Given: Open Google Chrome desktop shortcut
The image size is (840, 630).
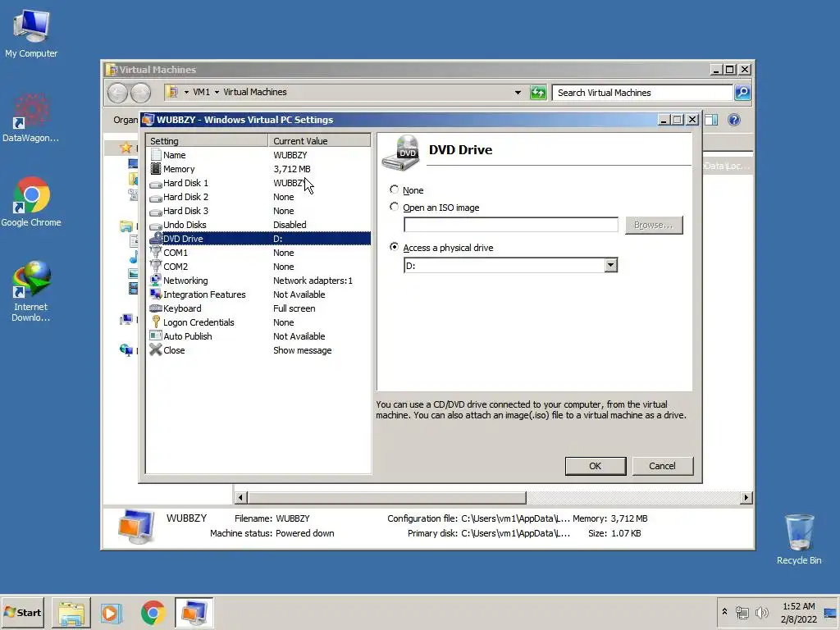Looking at the screenshot, I should [31, 202].
